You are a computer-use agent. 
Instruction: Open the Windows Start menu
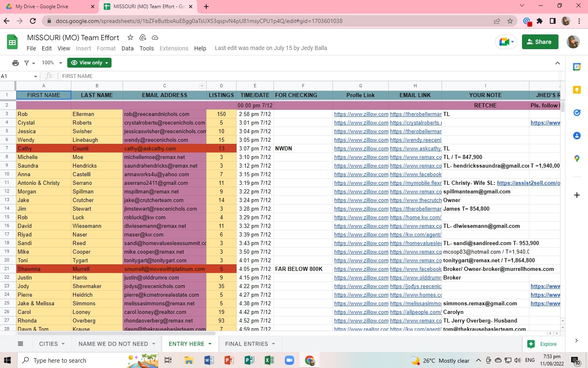[x=7, y=360]
